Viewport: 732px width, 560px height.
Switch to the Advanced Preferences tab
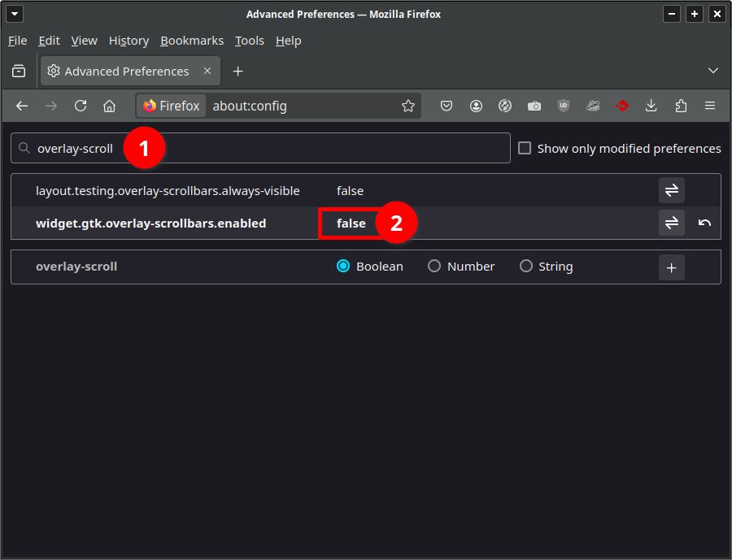pos(130,71)
